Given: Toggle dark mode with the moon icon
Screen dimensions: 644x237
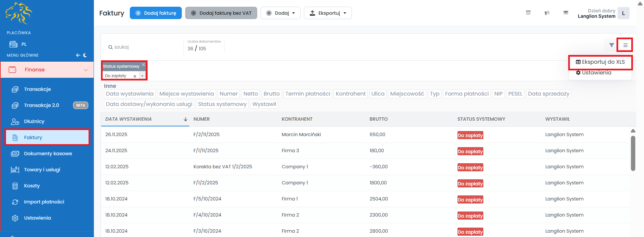Looking at the screenshot, I should (x=85, y=55).
